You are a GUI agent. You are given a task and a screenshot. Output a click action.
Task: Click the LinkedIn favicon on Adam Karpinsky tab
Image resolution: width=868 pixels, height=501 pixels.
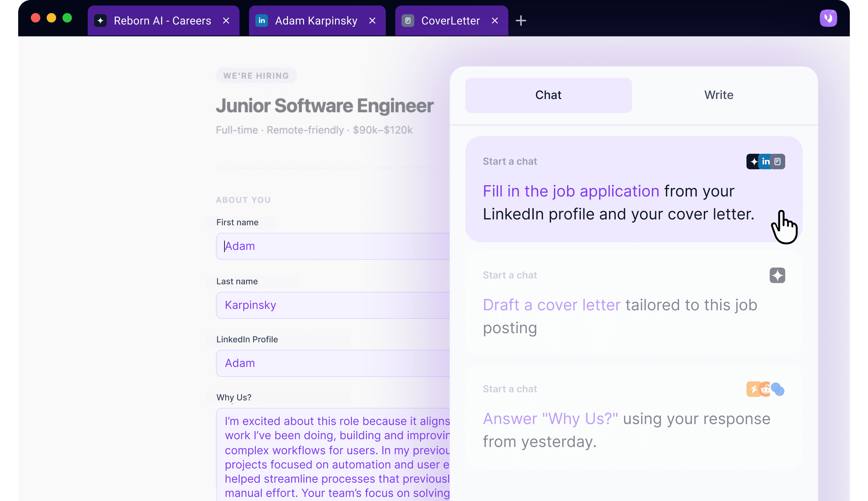262,21
